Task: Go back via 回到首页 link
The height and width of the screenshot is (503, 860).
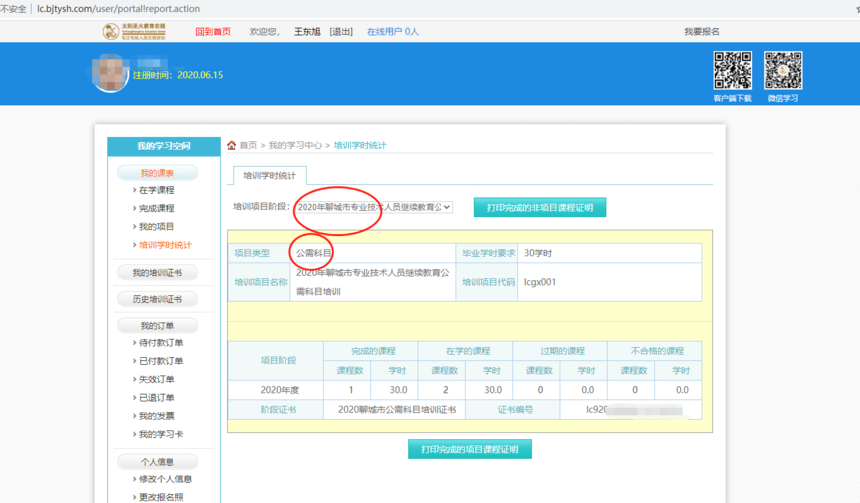Action: tap(213, 32)
